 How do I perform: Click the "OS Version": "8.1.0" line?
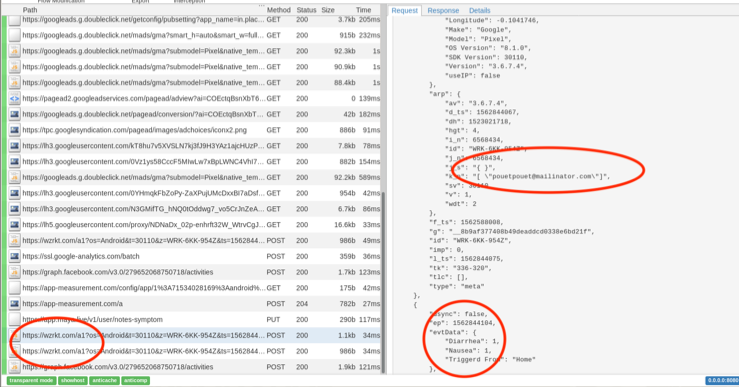coord(488,48)
